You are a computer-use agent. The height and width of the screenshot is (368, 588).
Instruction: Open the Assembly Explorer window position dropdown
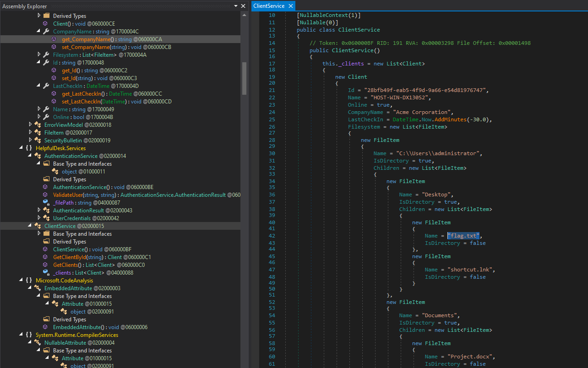coord(236,6)
